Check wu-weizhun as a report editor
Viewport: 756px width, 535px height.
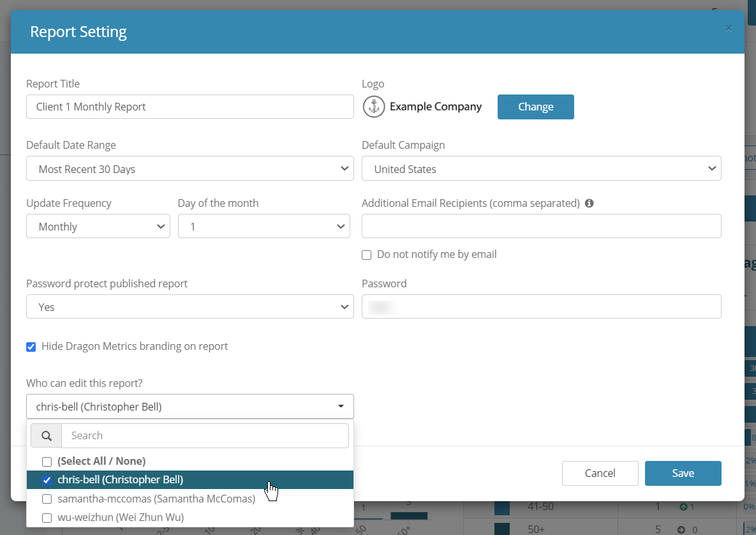click(47, 518)
